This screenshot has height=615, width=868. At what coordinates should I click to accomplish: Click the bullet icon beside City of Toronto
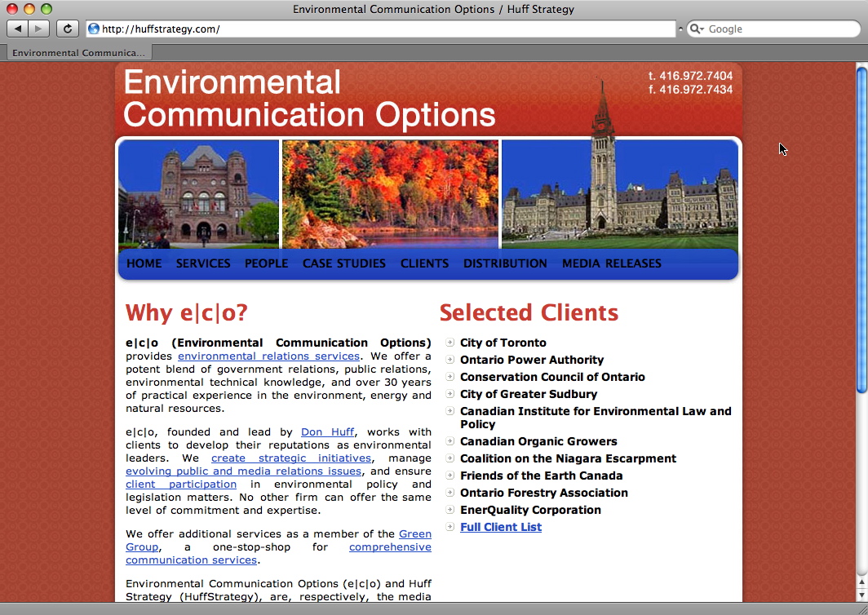coord(450,343)
